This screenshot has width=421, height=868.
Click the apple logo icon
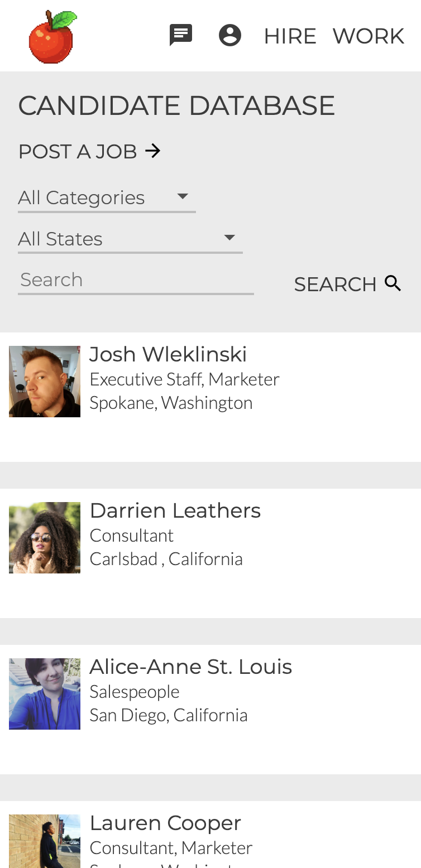tap(52, 36)
